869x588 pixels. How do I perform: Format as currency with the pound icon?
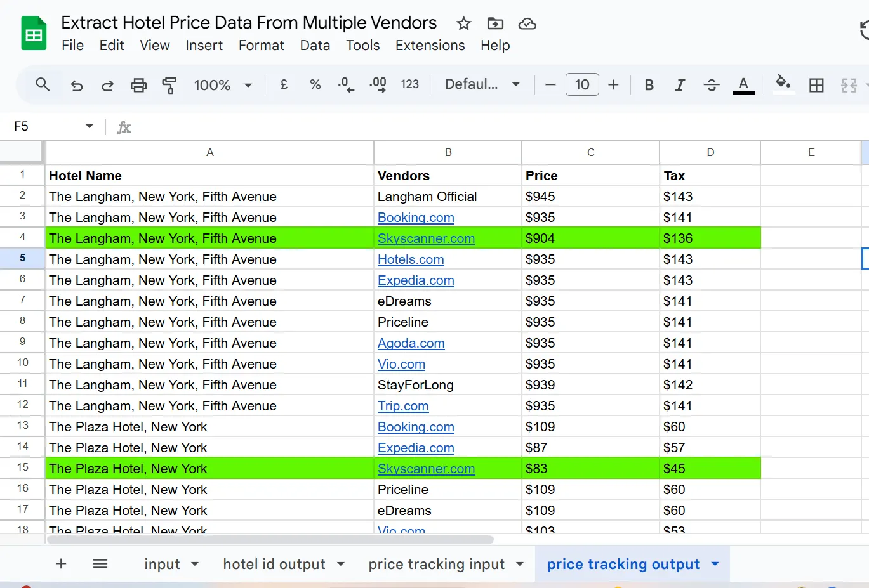pyautogui.click(x=284, y=84)
